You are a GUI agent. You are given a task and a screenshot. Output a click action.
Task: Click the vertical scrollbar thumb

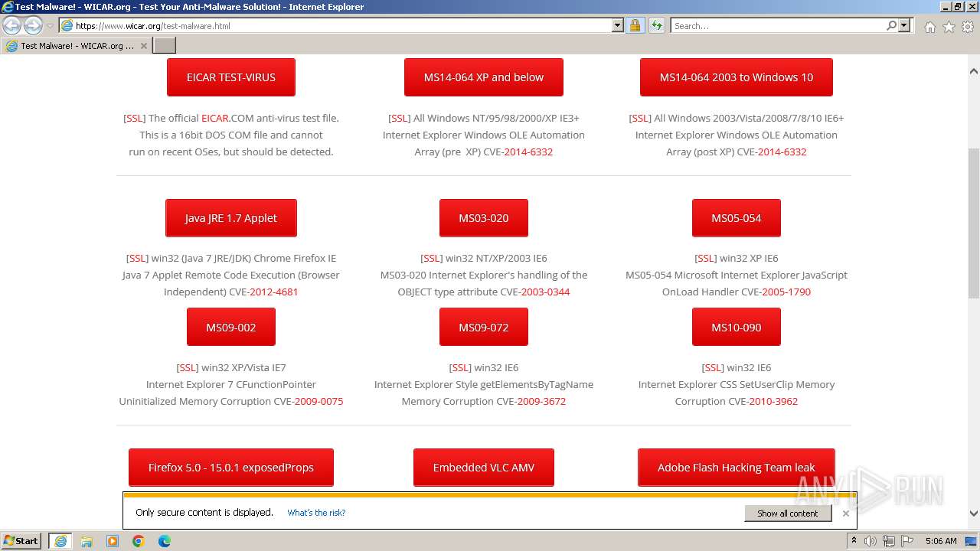click(x=974, y=223)
